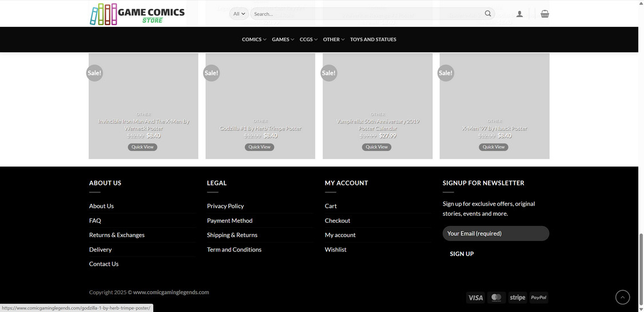Open the shopping basket icon

tap(544, 14)
